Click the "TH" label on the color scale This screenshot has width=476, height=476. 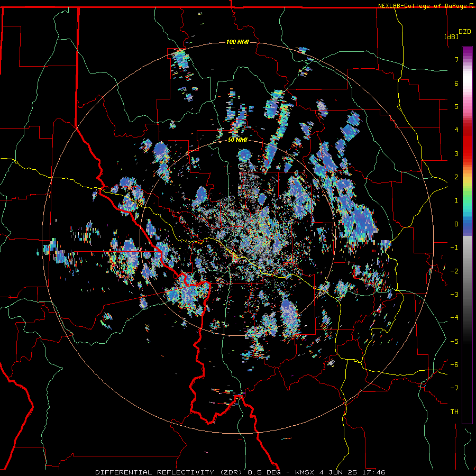454,412
